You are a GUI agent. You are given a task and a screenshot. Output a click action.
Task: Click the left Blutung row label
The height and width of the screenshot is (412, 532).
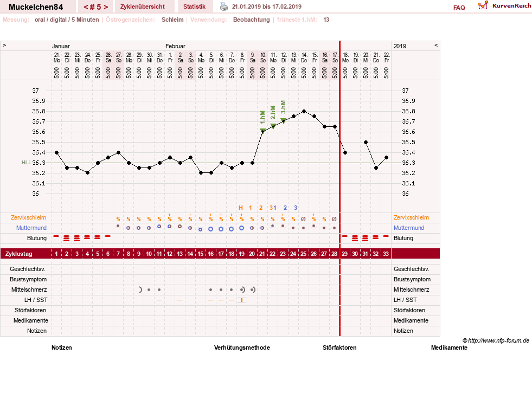37,238
